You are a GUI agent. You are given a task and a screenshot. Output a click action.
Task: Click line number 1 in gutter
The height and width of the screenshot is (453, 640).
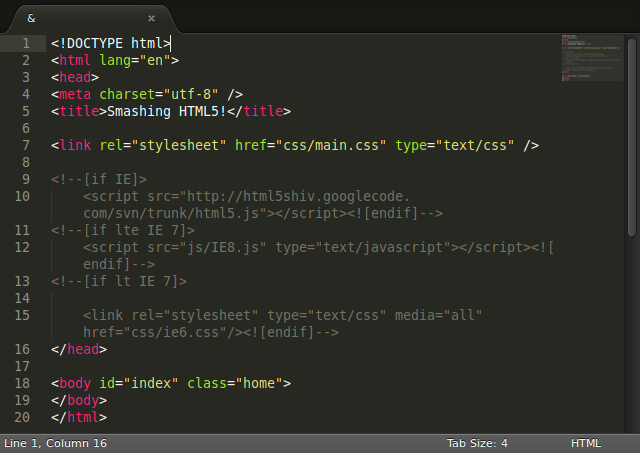[x=26, y=43]
